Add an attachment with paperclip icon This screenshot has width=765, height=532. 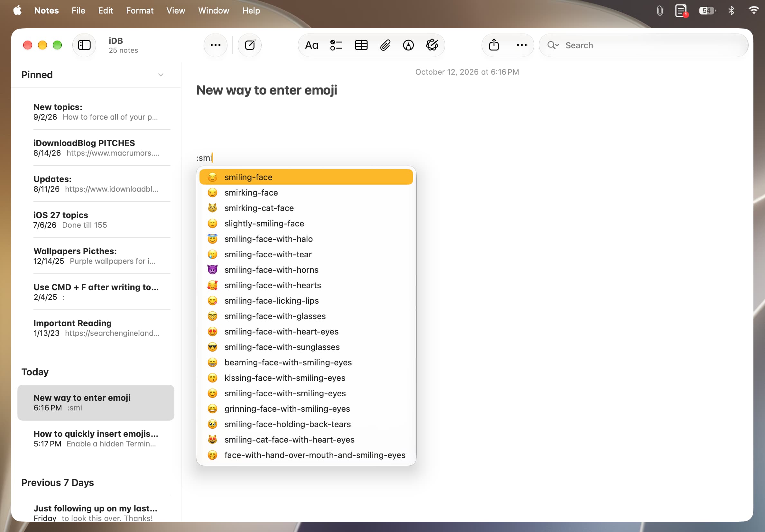[385, 45]
